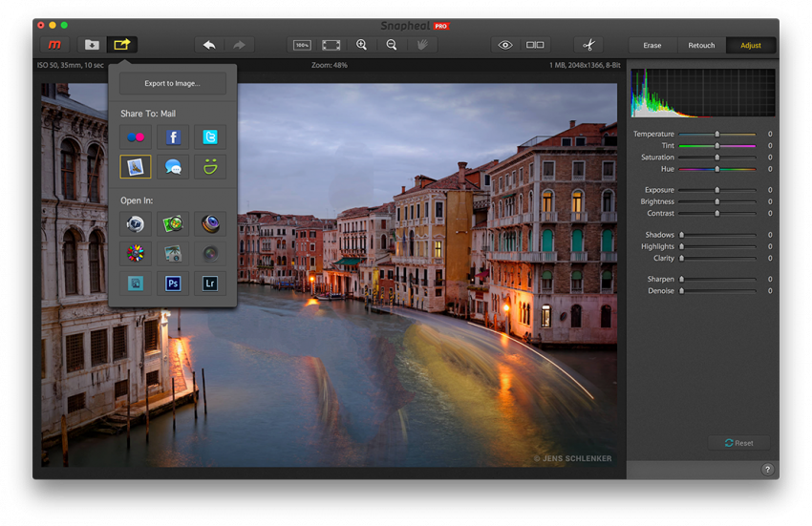Toggle side-by-side compare view
Viewport: 812px width, 526px height.
tap(535, 45)
